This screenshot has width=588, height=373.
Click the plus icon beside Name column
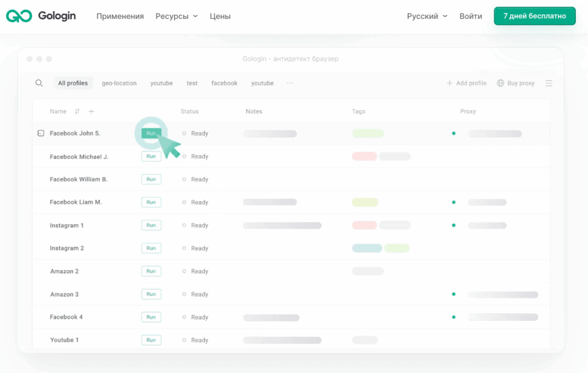click(91, 111)
